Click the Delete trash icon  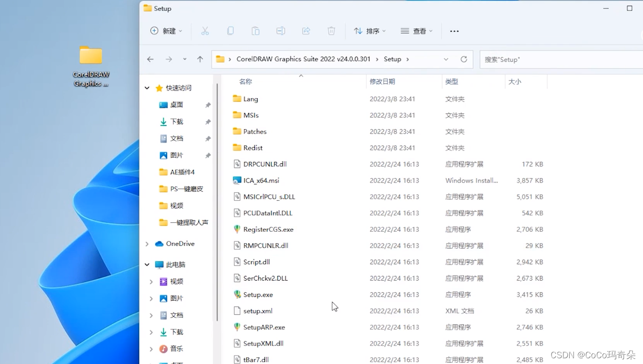click(x=331, y=31)
